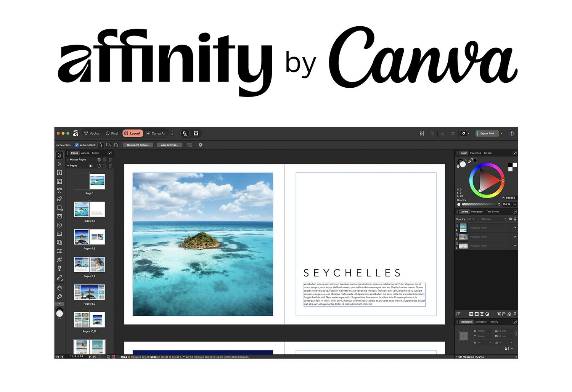Click the layer effects FX icon

(x=471, y=314)
